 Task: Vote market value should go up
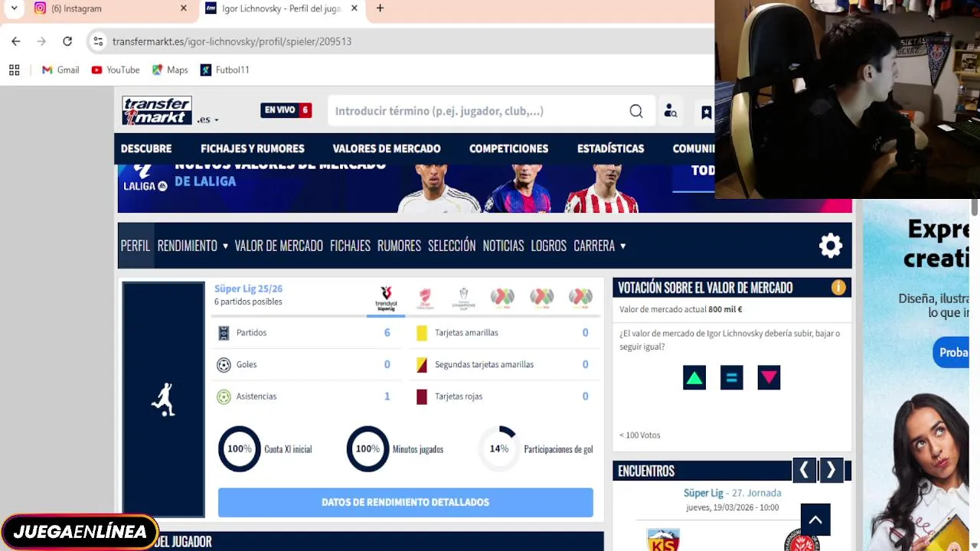coord(694,377)
